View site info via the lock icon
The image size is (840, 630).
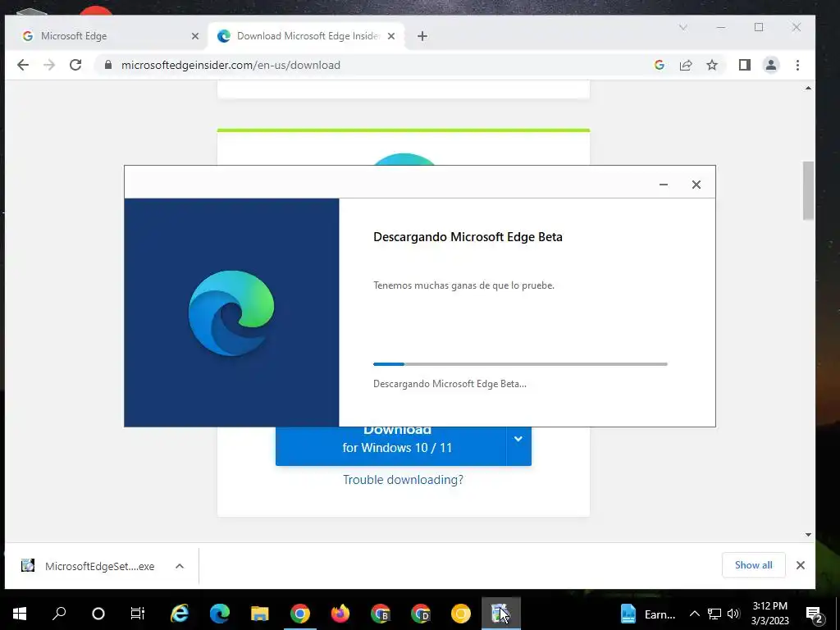tap(108, 65)
